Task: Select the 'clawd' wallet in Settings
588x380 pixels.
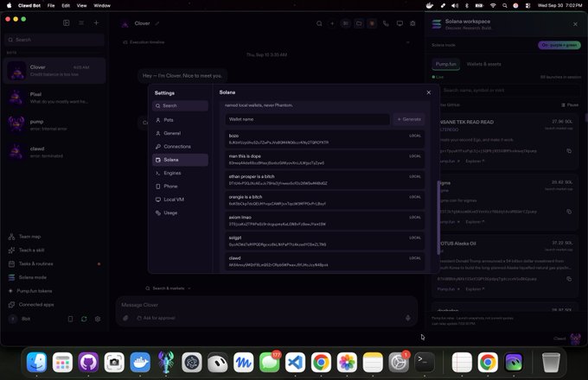Action: click(325, 262)
